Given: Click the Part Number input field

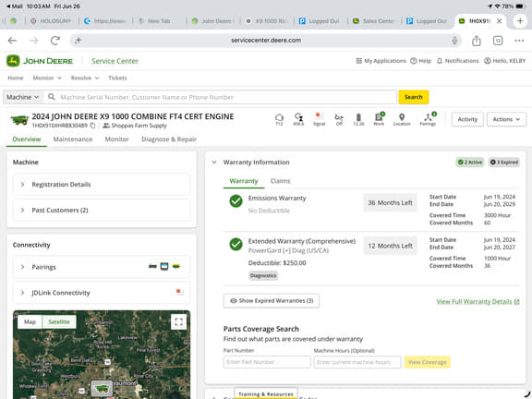Looking at the screenshot, I should (267, 362).
